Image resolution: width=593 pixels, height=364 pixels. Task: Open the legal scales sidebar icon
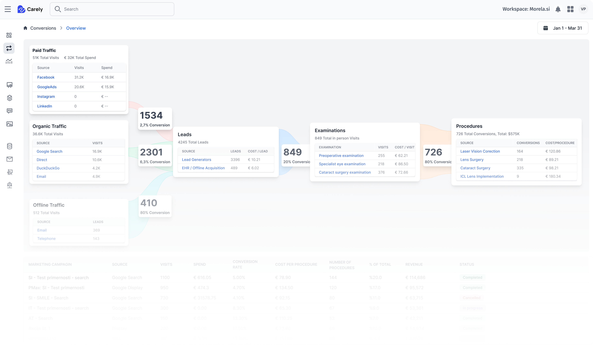pos(9,185)
